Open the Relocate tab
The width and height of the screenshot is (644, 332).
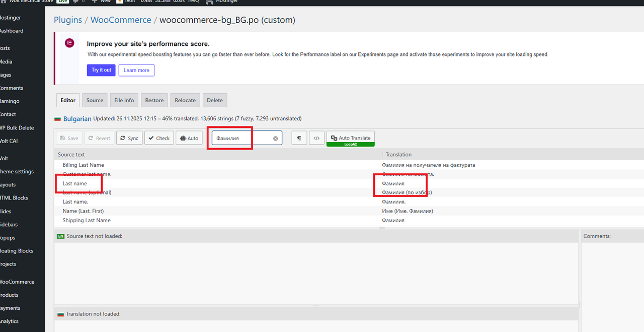(185, 100)
